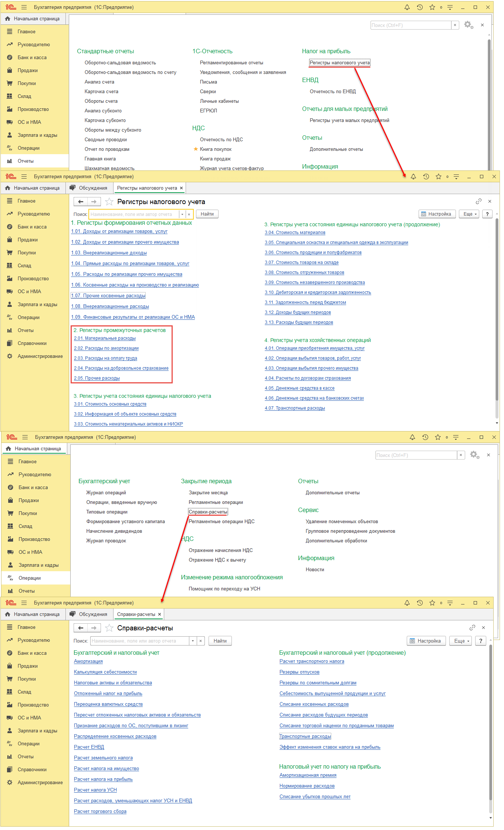Viewport: 504px width, 830px height.
Task: Open service menu lines in bottom window title bar
Action: pyautogui.click(x=450, y=603)
